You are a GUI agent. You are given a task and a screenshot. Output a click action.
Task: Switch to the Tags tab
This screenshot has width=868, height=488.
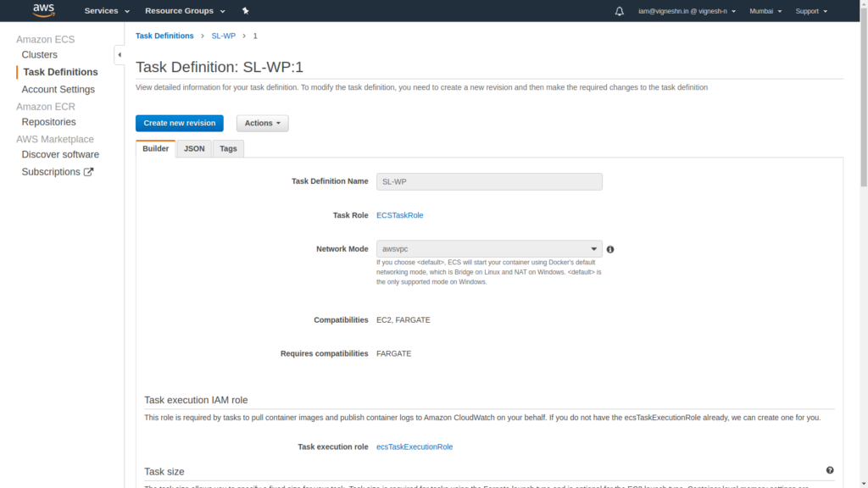tap(228, 148)
